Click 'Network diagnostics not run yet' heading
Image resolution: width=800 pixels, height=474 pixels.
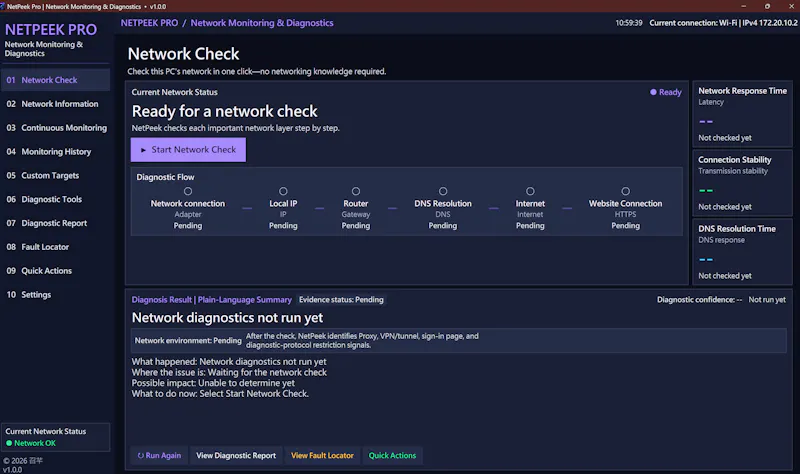(x=227, y=318)
